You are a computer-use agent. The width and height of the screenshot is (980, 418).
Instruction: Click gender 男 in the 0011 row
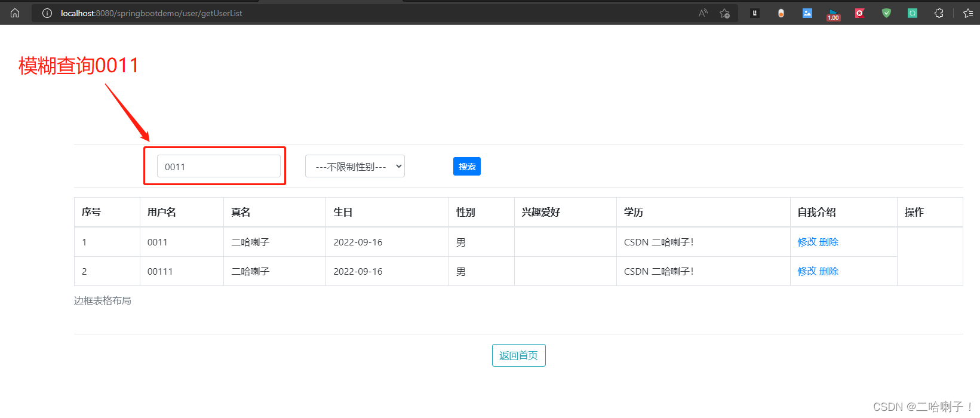[461, 242]
